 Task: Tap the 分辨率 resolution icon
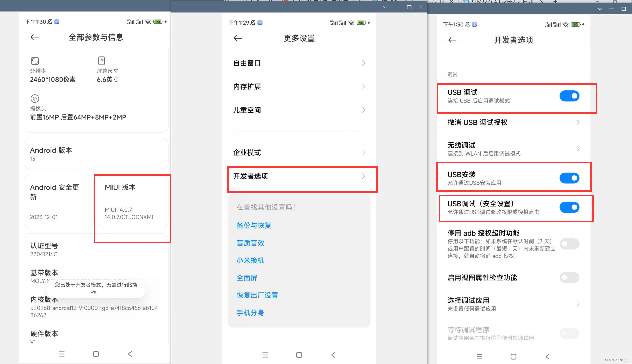[x=35, y=61]
